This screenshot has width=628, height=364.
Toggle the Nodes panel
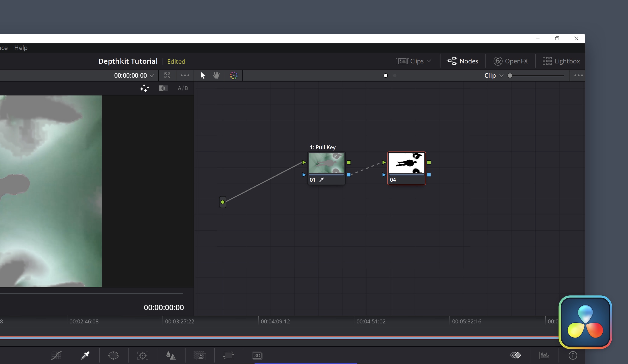click(463, 61)
